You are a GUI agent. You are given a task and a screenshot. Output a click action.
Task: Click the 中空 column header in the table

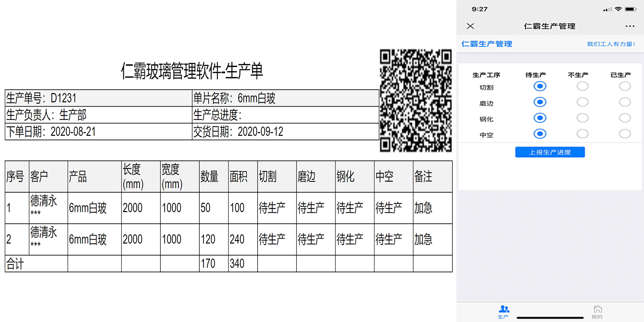click(x=394, y=177)
